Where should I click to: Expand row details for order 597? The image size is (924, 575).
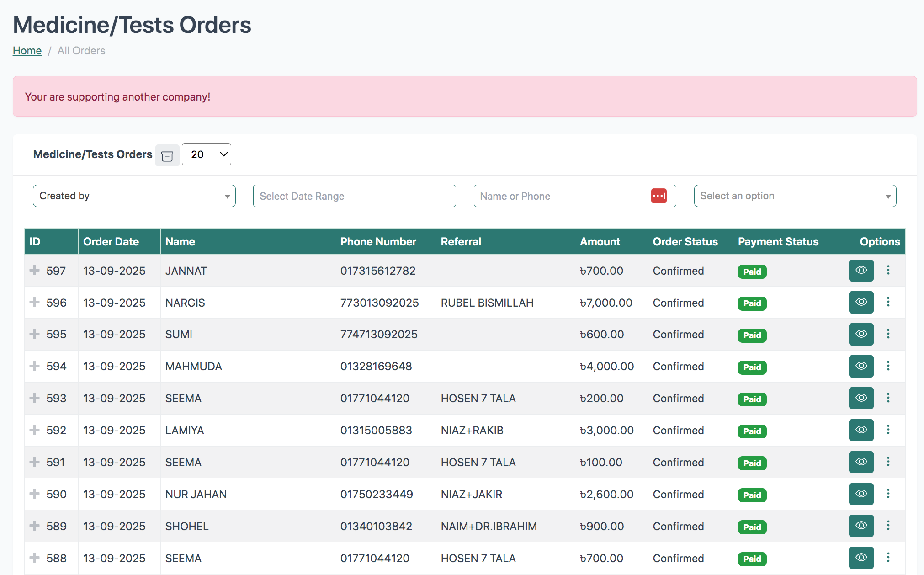coord(34,271)
